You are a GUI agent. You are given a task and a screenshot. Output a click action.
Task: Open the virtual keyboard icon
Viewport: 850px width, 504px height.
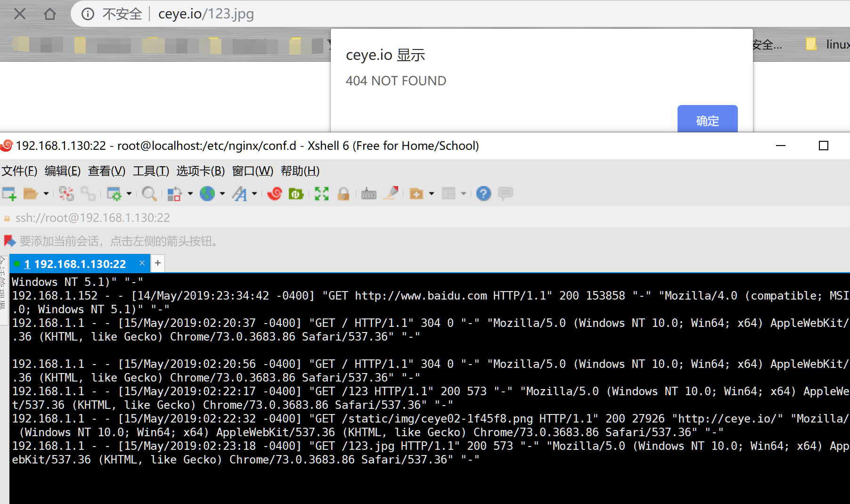point(368,194)
